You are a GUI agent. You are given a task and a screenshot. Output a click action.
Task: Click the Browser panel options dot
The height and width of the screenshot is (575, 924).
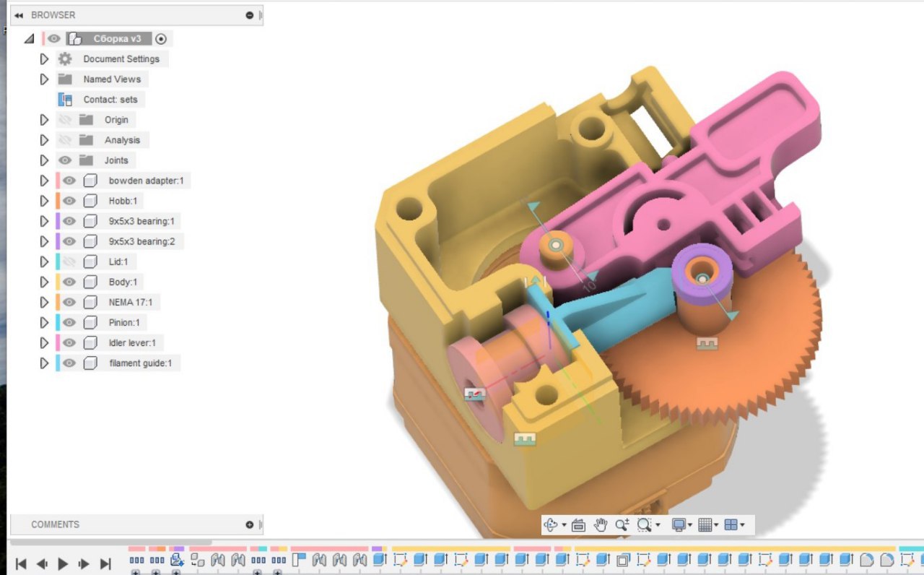(x=250, y=15)
